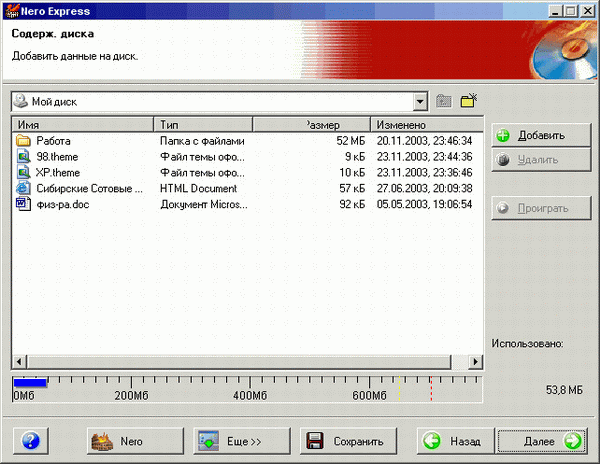600x464 pixels.
Task: Click the Работа folder name
Action: 53,141
